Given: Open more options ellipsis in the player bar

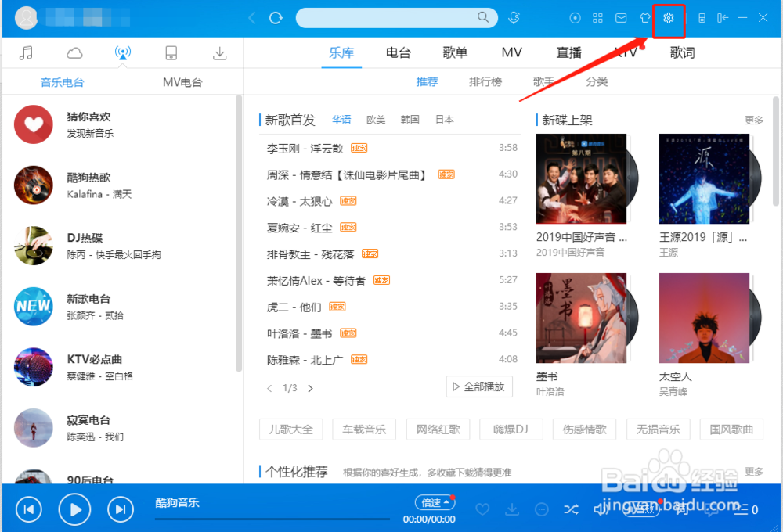Looking at the screenshot, I should [x=541, y=509].
